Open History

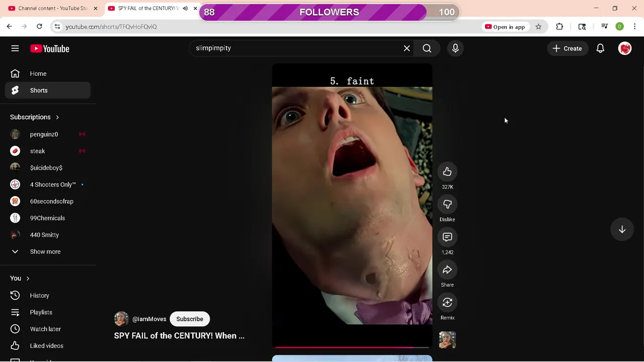pyautogui.click(x=48, y=296)
